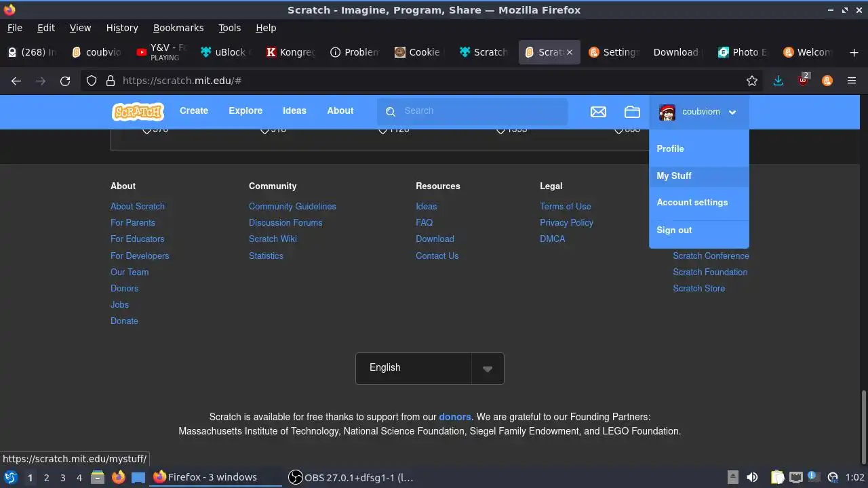Image resolution: width=868 pixels, height=488 pixels.
Task: Click the orange extension icon in the toolbar
Action: click(x=827, y=81)
